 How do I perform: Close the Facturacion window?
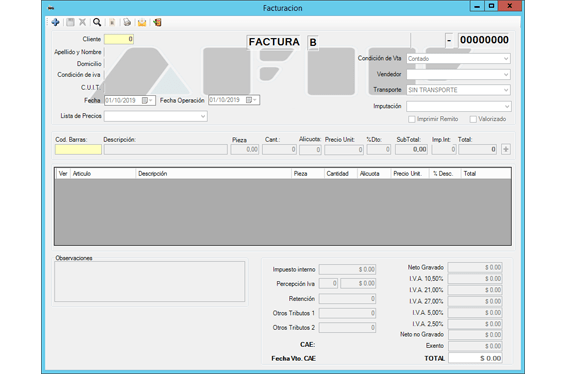coord(510,6)
